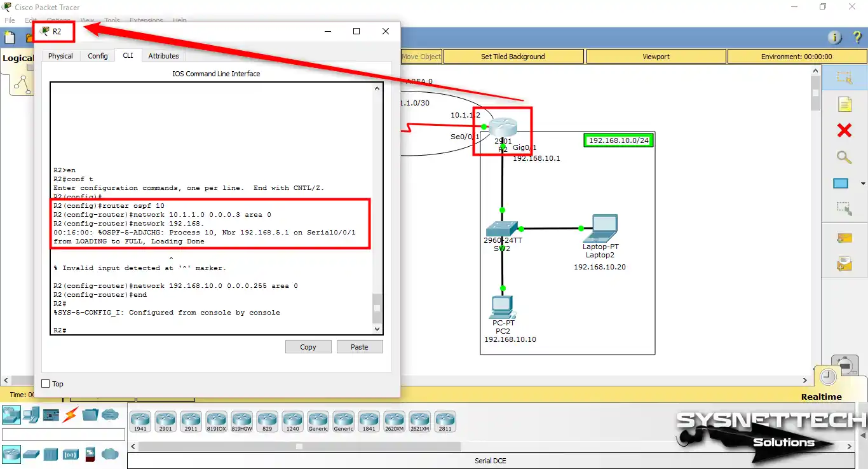
Task: Pick the 1841 router model
Action: [x=369, y=422]
